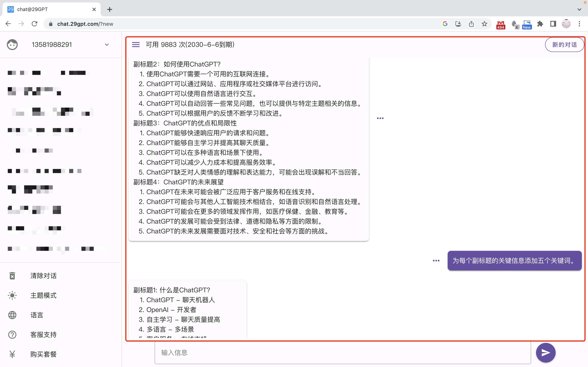Viewport: 588px width, 367px height.
Task: Go back with the browser back arrow
Action: pos(8,24)
